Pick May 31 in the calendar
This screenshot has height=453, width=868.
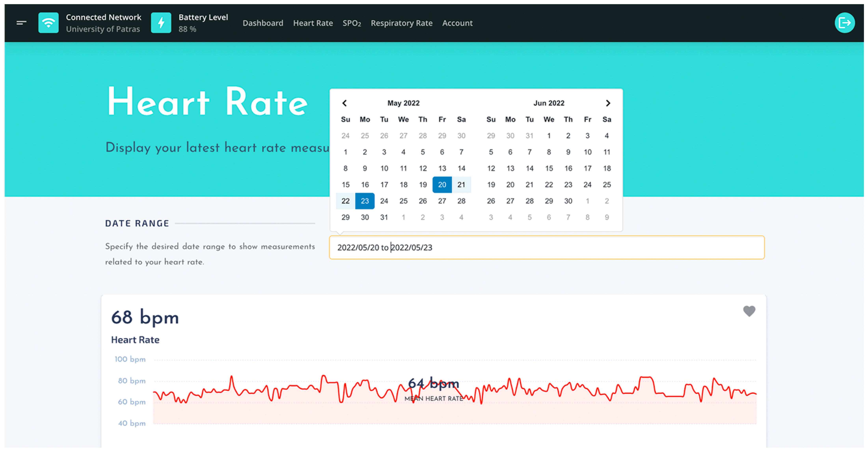(x=384, y=218)
